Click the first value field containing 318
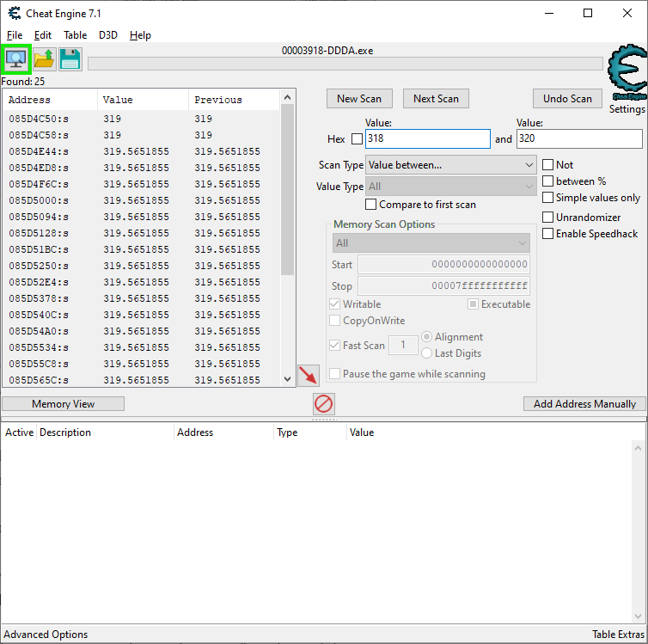This screenshot has height=644, width=648. tap(427, 138)
